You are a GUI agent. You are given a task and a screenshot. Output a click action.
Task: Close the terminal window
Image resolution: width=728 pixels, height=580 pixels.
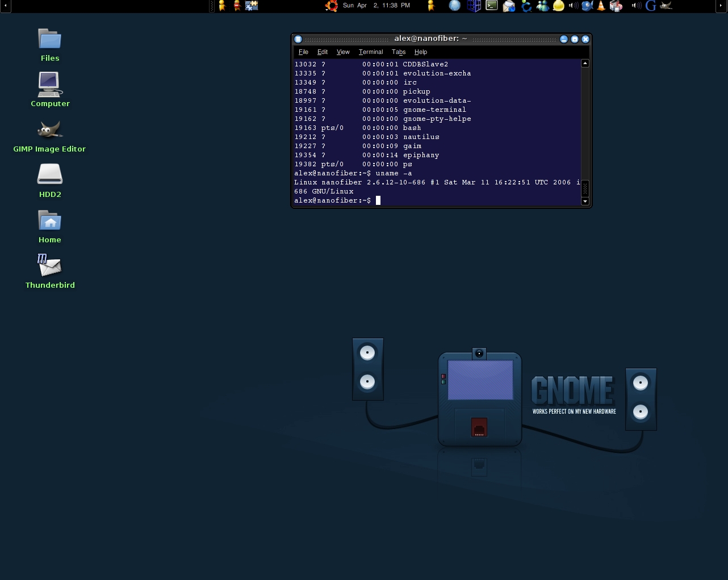coord(585,39)
